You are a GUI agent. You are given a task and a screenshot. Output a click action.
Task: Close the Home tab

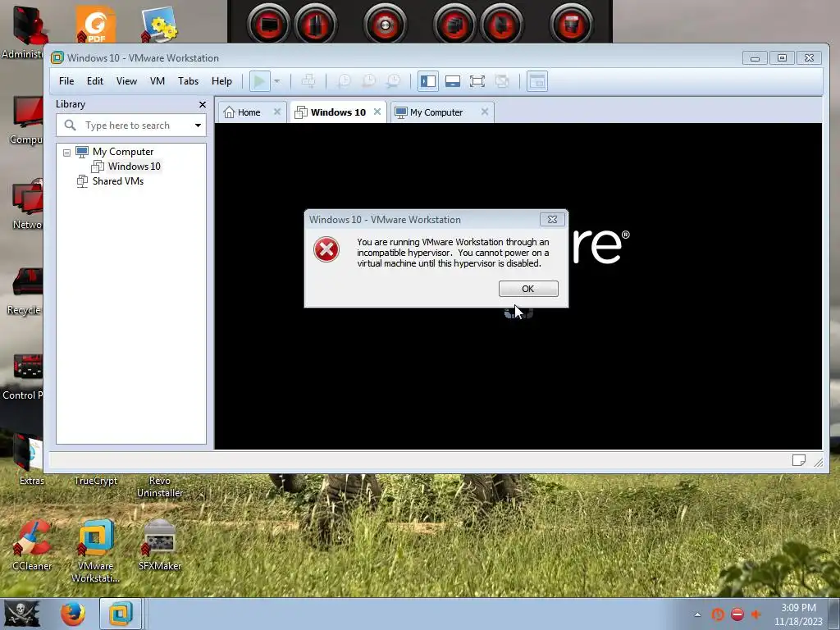[x=277, y=112]
